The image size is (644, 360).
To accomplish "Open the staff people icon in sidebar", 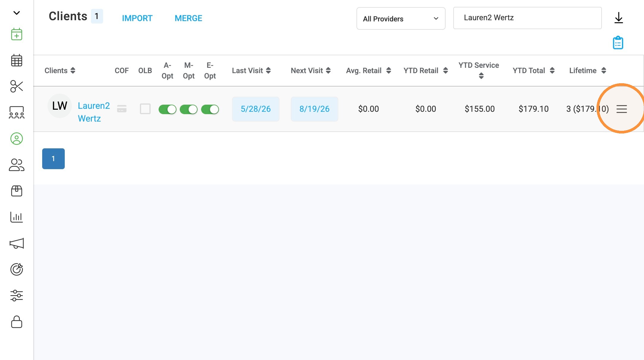I will pyautogui.click(x=17, y=165).
